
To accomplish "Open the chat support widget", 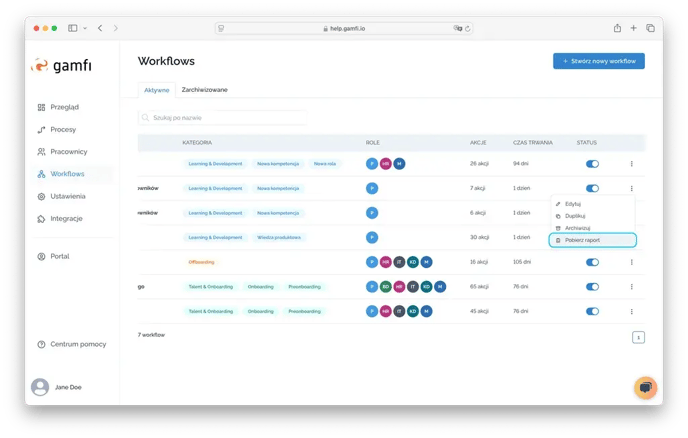I will point(645,387).
